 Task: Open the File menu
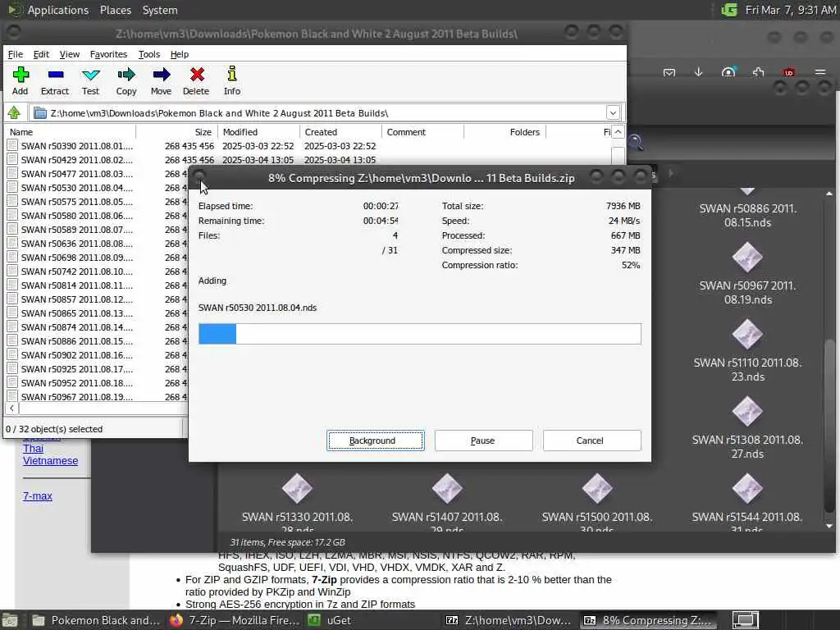(15, 54)
